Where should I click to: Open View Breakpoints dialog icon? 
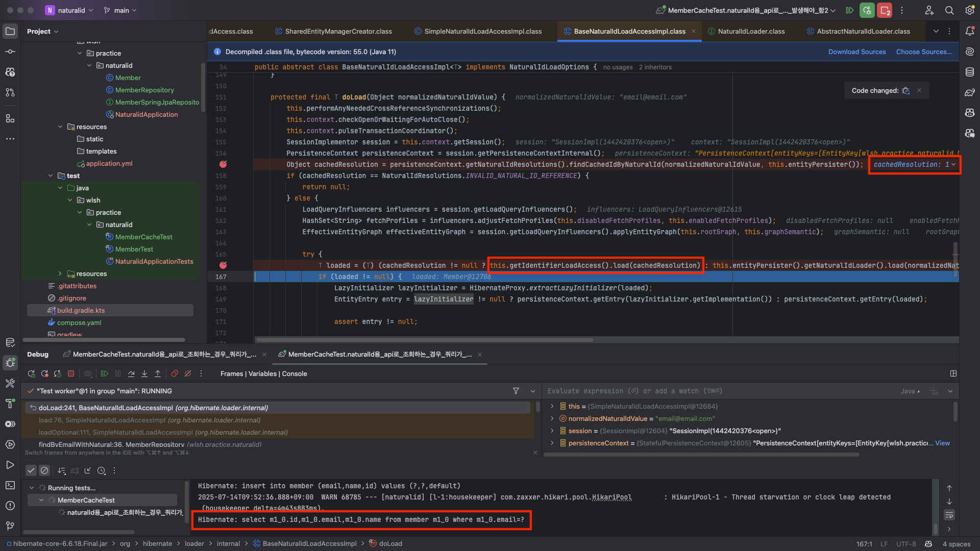point(175,374)
